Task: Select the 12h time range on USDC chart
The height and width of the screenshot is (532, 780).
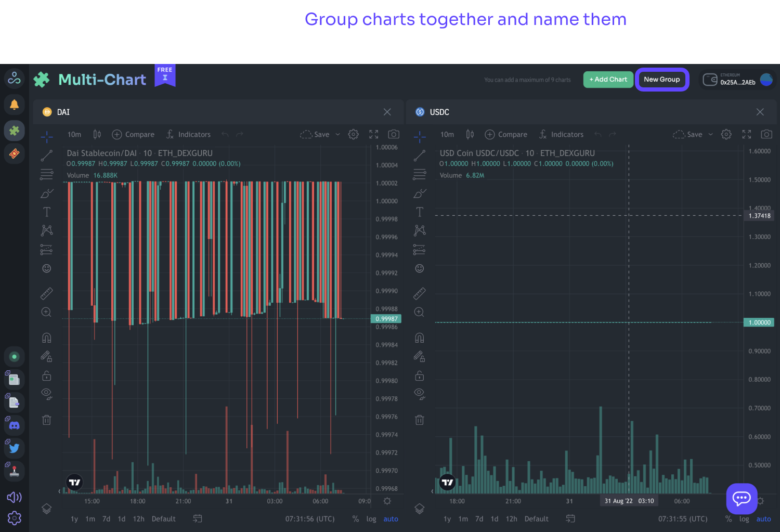Action: 511,519
